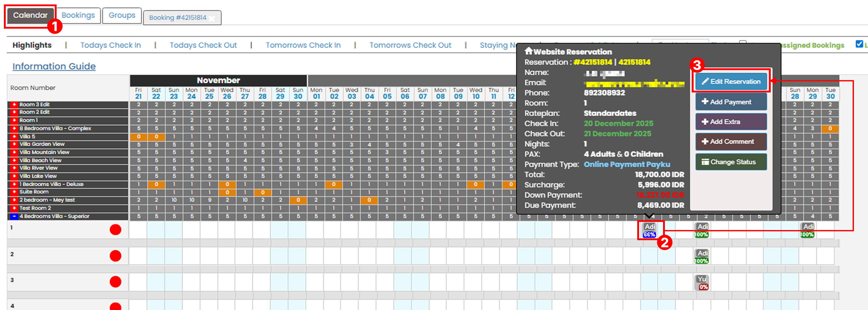Expand the Suite Room row

tap(14, 192)
